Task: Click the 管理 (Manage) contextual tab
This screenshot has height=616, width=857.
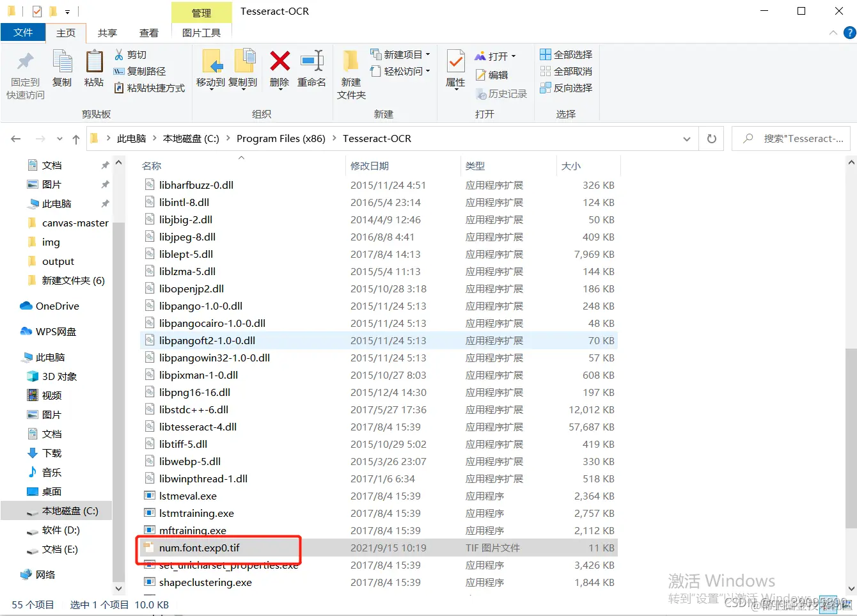Action: 201,12
